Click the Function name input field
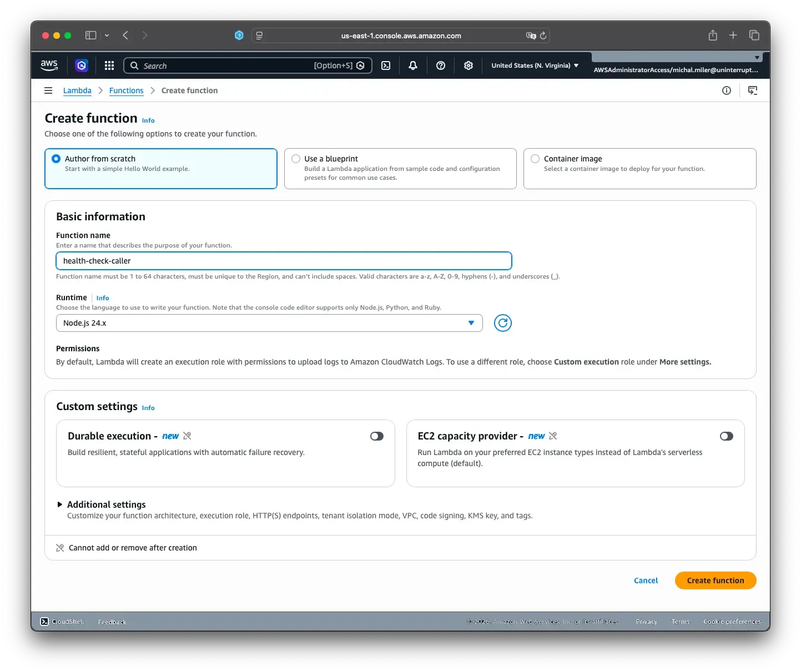 click(x=284, y=261)
